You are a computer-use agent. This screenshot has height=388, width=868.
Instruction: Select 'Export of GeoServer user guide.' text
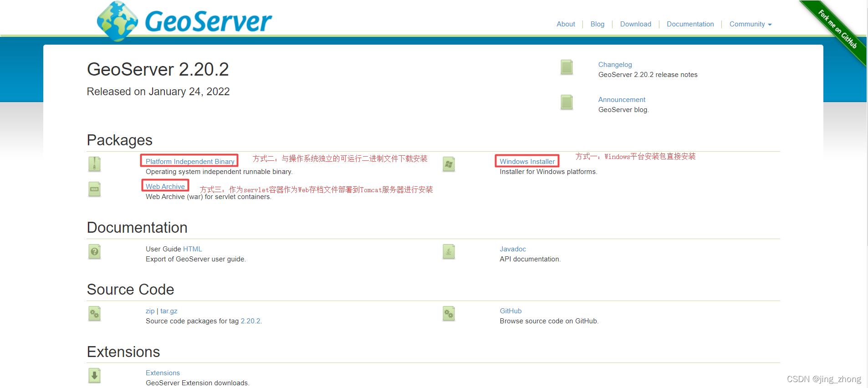pyautogui.click(x=195, y=259)
